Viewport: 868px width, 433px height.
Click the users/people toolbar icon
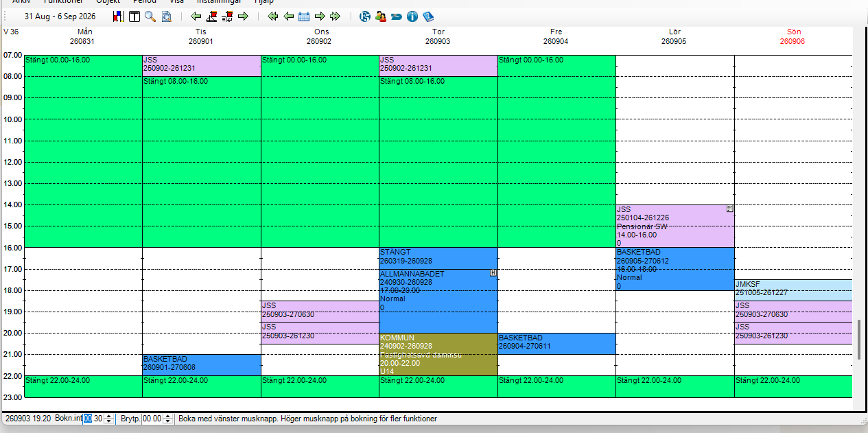coord(381,16)
